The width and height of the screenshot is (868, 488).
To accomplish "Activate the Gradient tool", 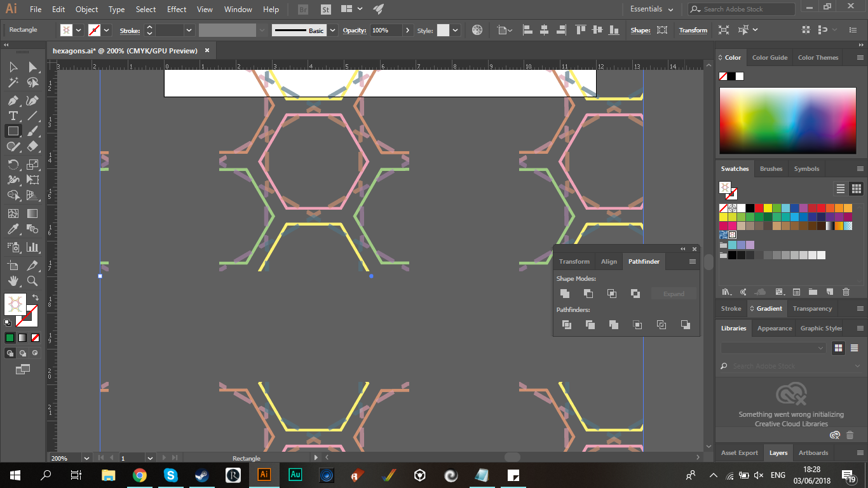I will pyautogui.click(x=32, y=213).
